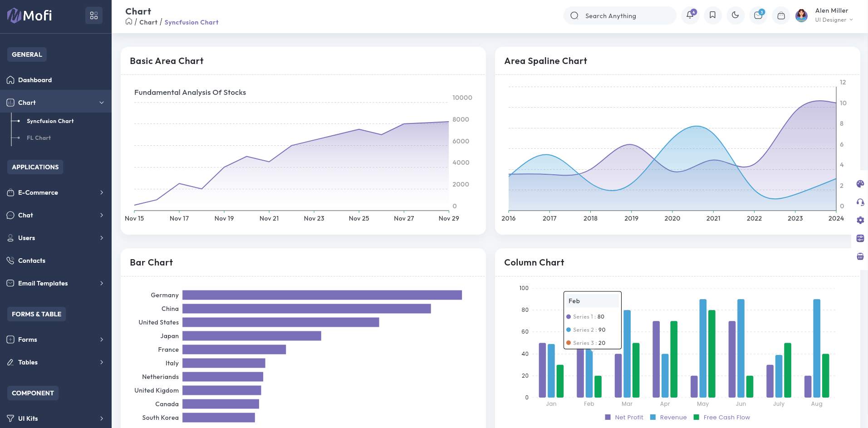This screenshot has width=868, height=428.
Task: Click the headset support icon
Action: point(860,202)
